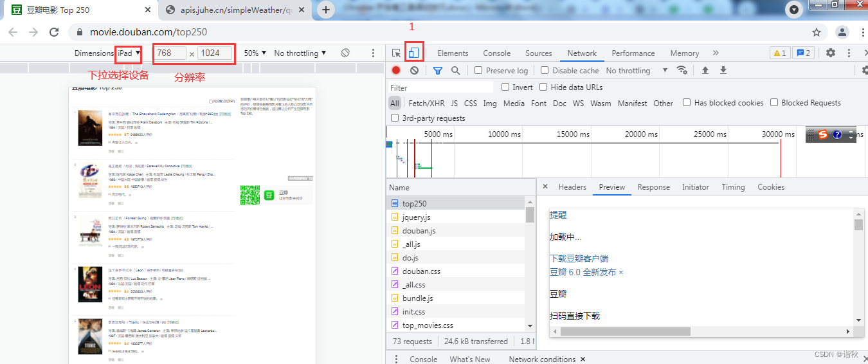Image resolution: width=868 pixels, height=364 pixels.
Task: Open a new browser tab
Action: click(x=326, y=10)
